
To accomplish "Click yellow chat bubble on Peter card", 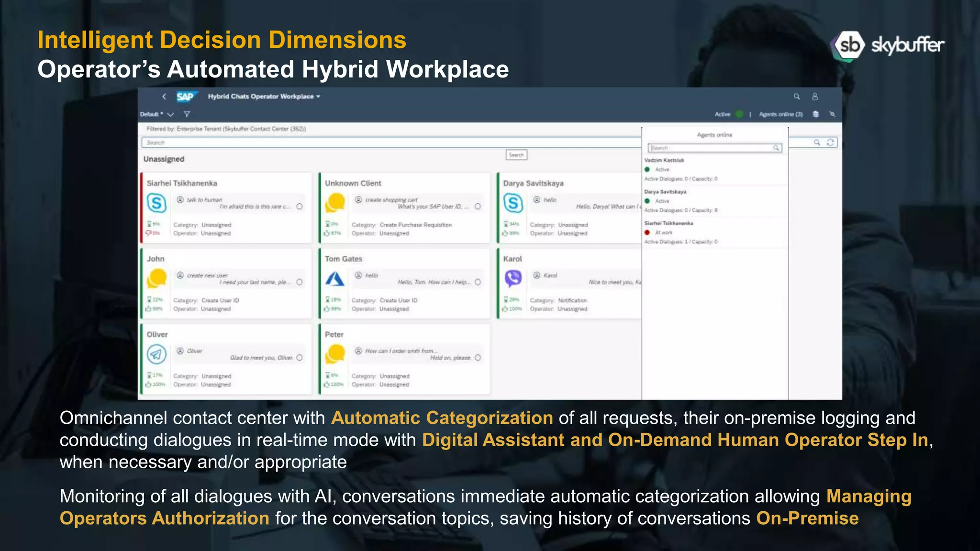I will [x=335, y=354].
